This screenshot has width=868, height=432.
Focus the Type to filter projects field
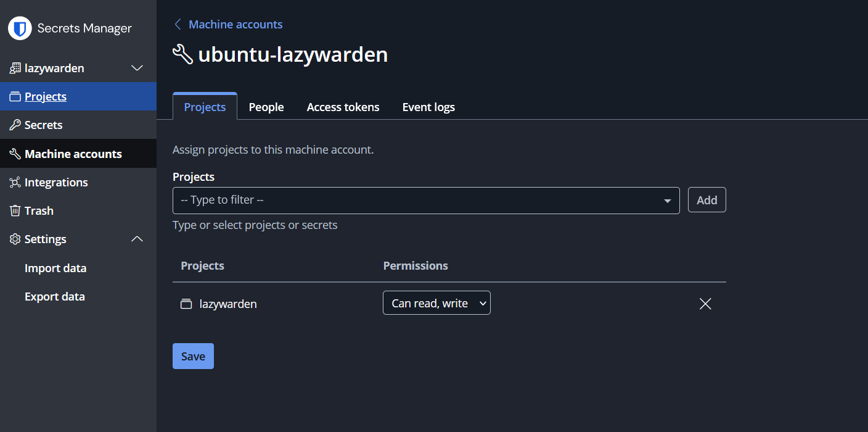(x=426, y=201)
